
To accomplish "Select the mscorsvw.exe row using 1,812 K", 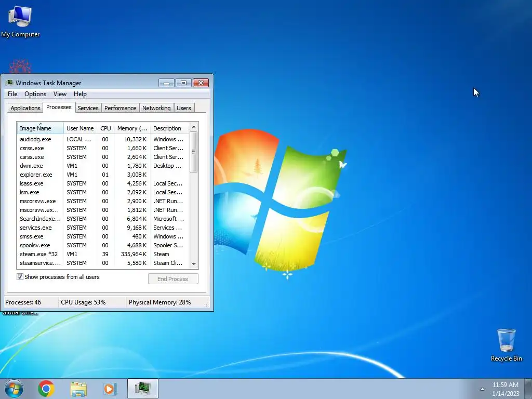I will tap(103, 210).
